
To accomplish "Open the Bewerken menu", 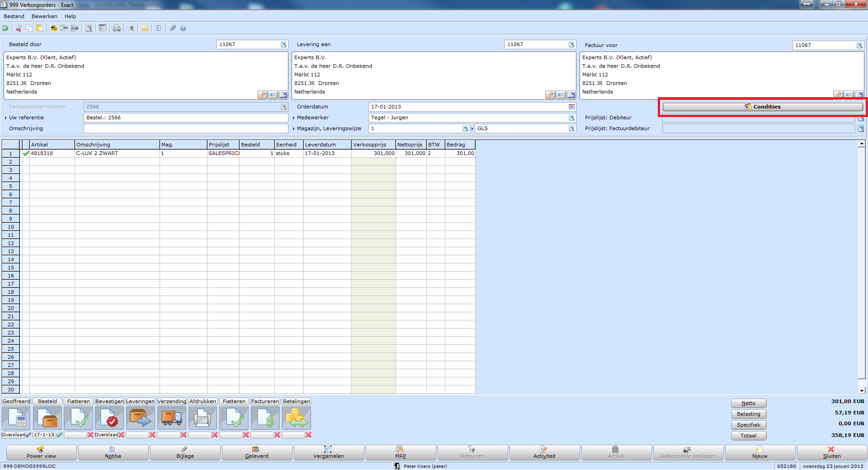I will tap(44, 16).
